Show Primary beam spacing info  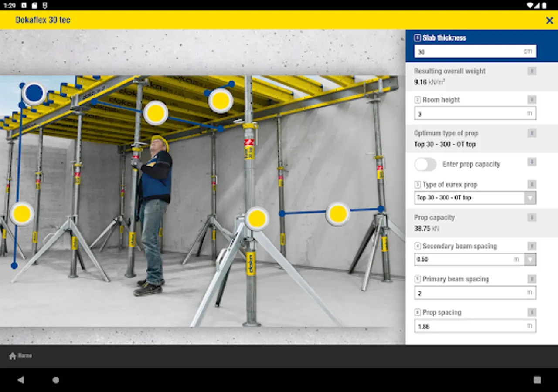(x=532, y=279)
